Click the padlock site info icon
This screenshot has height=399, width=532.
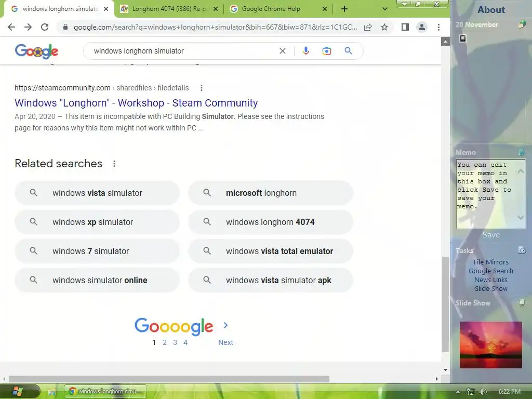tap(65, 27)
